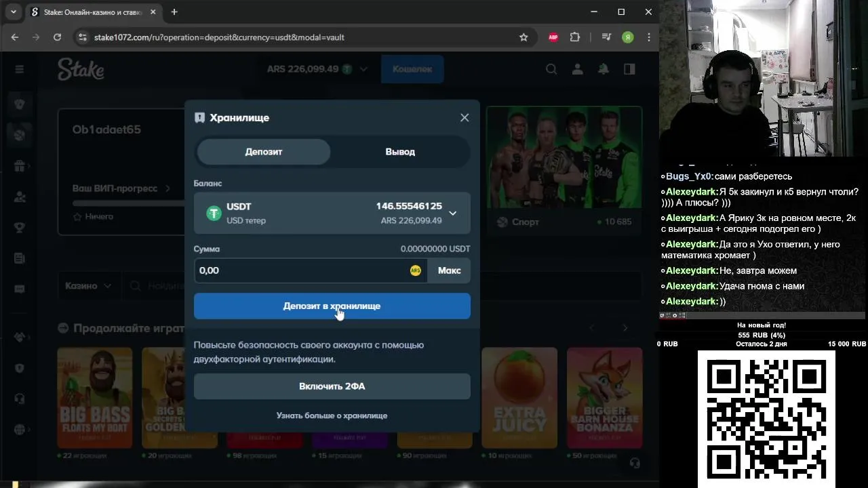Click Депозит в хранилище button
Screen dimensions: 868x488
pos(332,306)
